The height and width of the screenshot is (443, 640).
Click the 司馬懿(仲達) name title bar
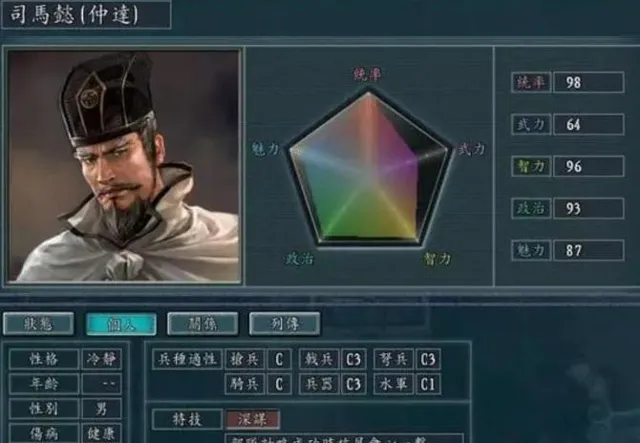pos(86,15)
